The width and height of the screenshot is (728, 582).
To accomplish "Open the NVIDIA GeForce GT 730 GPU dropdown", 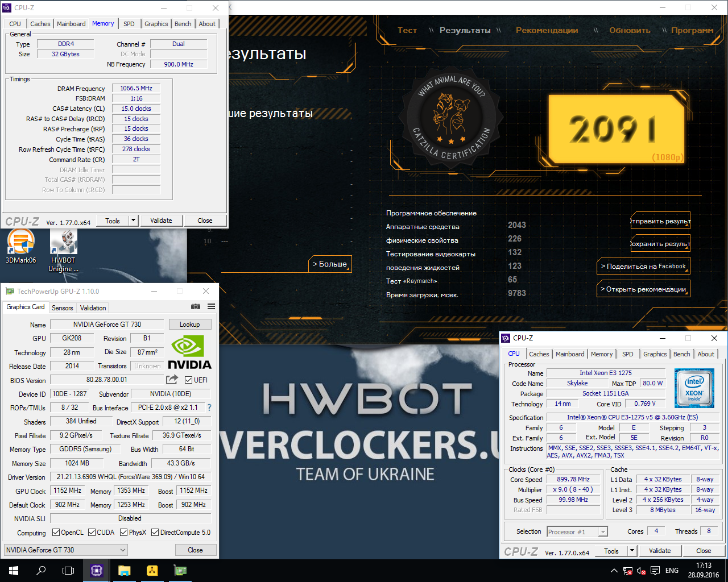I will pos(66,550).
